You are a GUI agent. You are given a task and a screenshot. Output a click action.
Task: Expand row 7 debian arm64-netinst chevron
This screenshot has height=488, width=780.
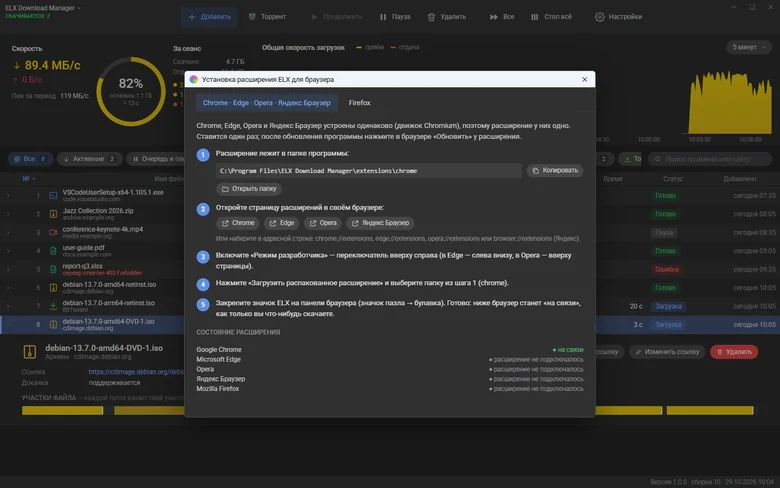[x=8, y=306]
